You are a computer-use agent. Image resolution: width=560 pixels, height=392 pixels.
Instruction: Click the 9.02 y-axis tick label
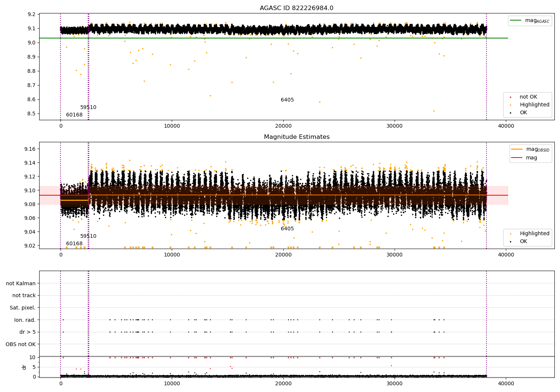point(30,246)
